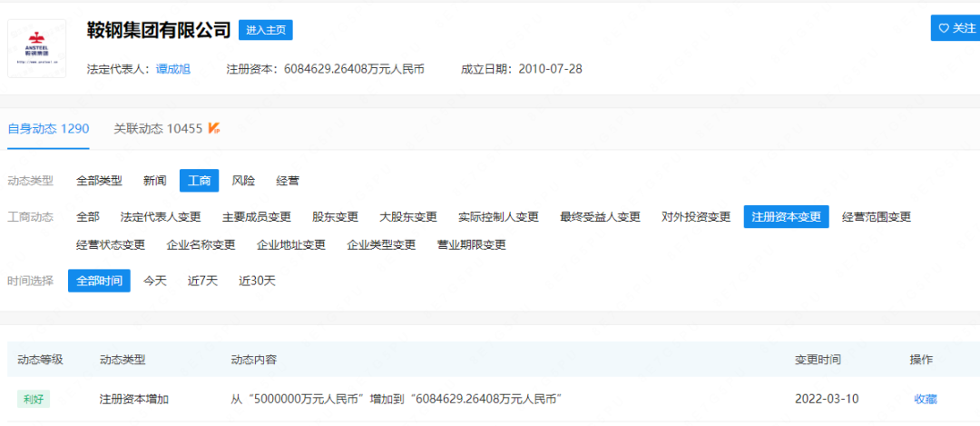Select 经营 dynamic type filter
Image resolution: width=980 pixels, height=426 pixels.
click(x=288, y=181)
